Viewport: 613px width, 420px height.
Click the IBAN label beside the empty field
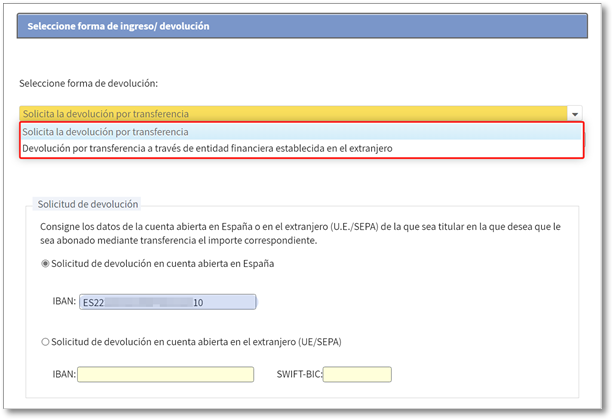63,374
